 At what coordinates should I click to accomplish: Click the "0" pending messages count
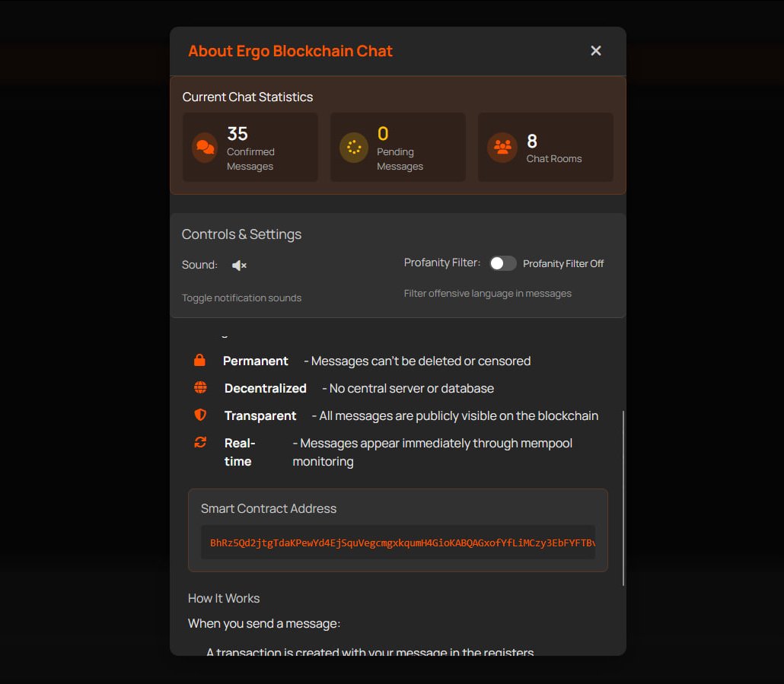pyautogui.click(x=383, y=133)
